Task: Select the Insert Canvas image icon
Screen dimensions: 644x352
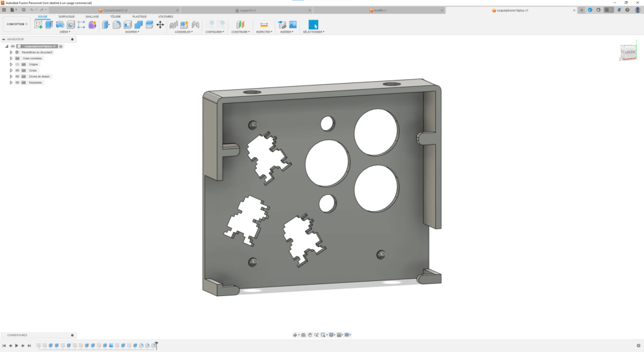Action: click(x=293, y=25)
